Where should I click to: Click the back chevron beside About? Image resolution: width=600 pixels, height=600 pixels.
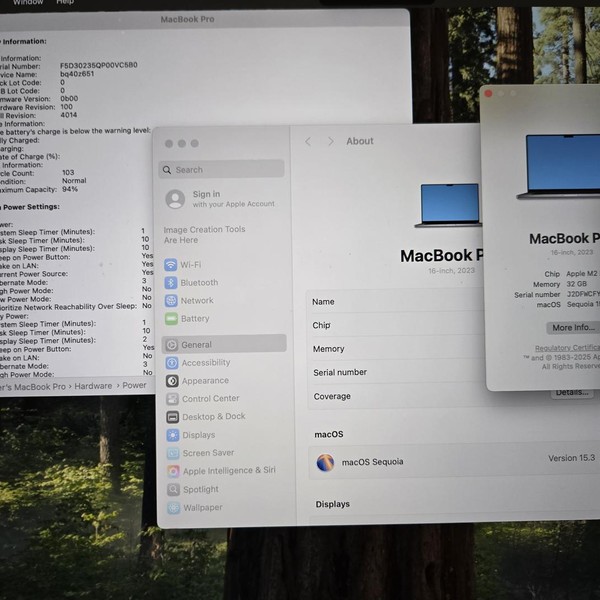[308, 142]
